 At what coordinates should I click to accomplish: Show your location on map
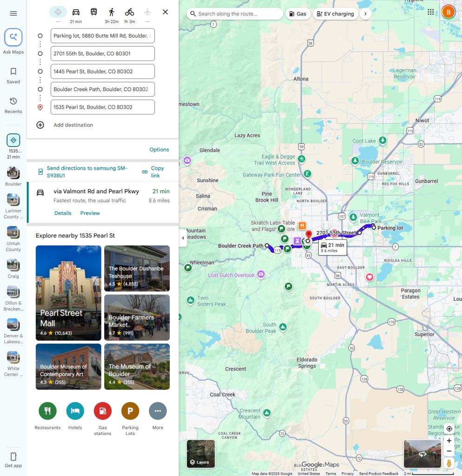pyautogui.click(x=449, y=429)
